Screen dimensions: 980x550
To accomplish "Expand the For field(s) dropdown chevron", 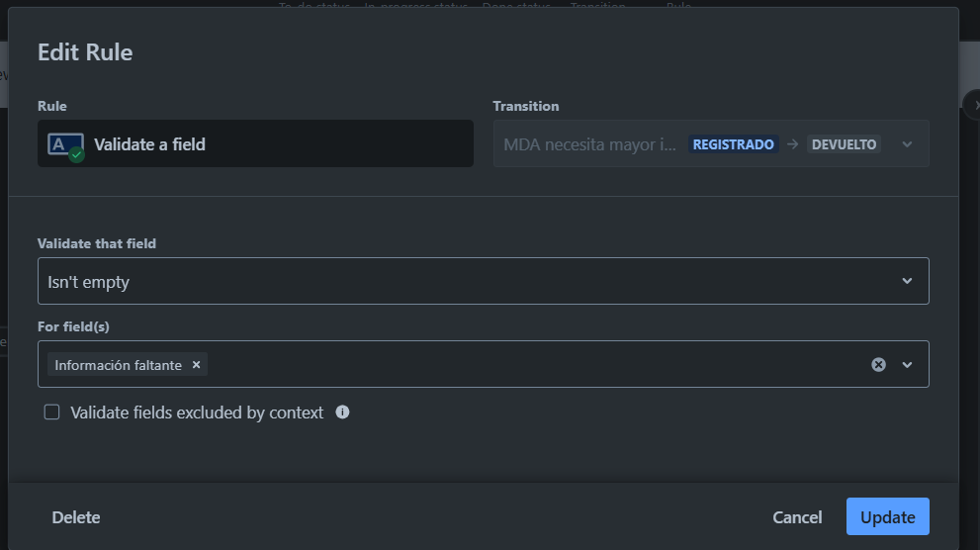I will point(907,365).
